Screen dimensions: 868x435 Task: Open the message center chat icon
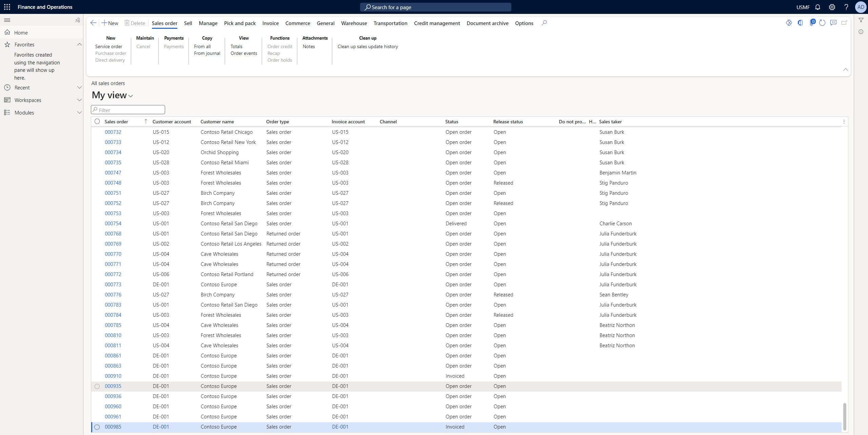pos(833,23)
